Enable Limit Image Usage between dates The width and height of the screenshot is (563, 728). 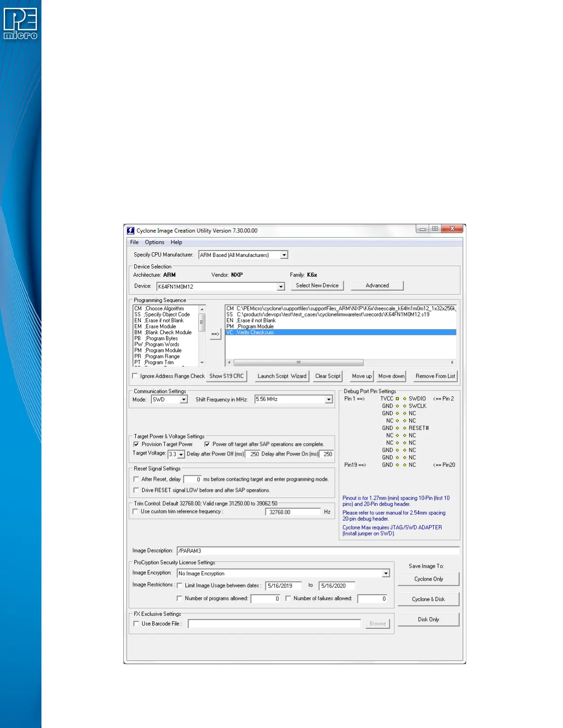[x=180, y=586]
